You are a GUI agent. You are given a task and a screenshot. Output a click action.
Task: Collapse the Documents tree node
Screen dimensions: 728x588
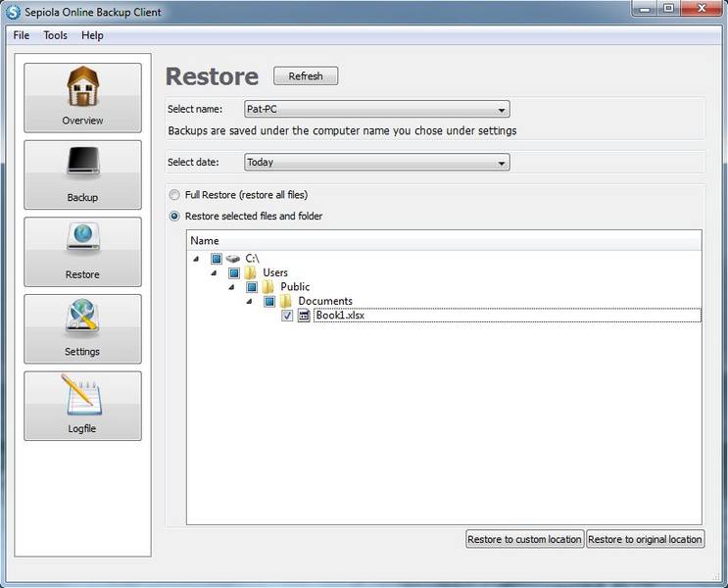click(249, 301)
